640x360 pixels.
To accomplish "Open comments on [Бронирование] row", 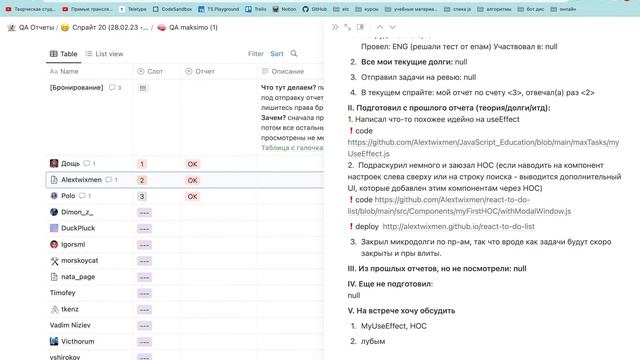I will (115, 87).
